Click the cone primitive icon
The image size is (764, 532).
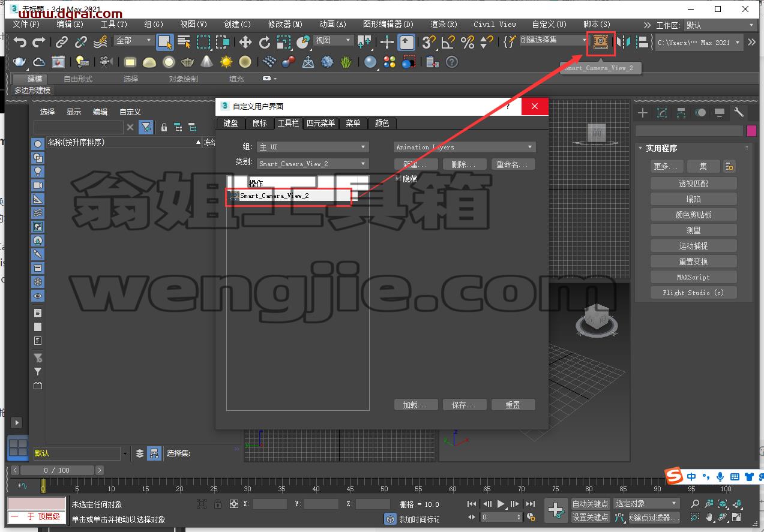pos(206,62)
